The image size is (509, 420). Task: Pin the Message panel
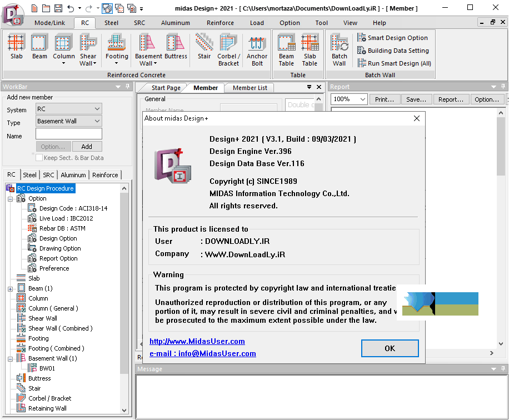coord(503,369)
